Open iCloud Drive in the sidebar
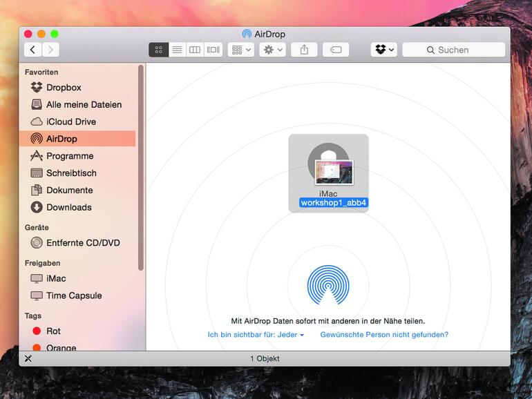This screenshot has height=399, width=532. point(77,121)
